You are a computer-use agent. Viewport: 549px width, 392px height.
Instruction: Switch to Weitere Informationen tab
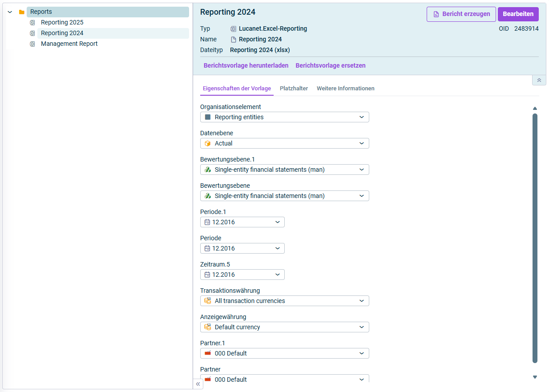pyautogui.click(x=345, y=89)
